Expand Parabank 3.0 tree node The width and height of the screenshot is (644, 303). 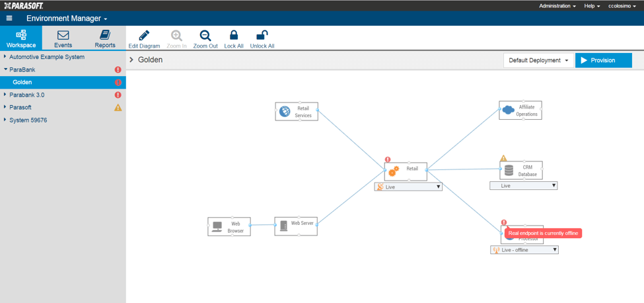pyautogui.click(x=5, y=95)
